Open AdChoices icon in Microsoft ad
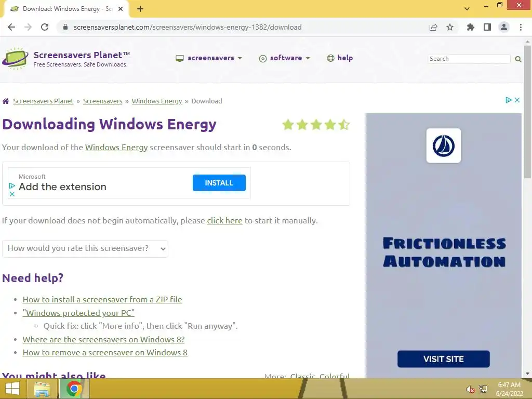Viewport: 532px width, 399px height. (12, 186)
